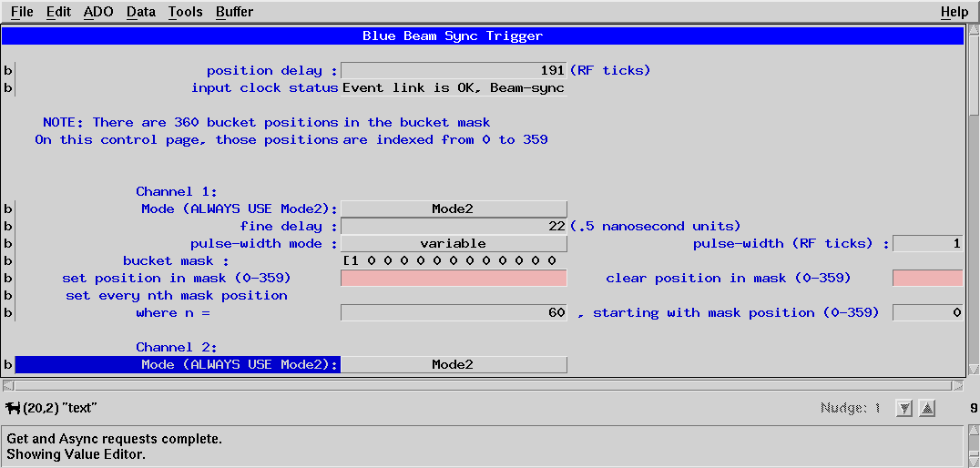Click the 'position delay :' label
The image size is (980, 468).
(272, 71)
